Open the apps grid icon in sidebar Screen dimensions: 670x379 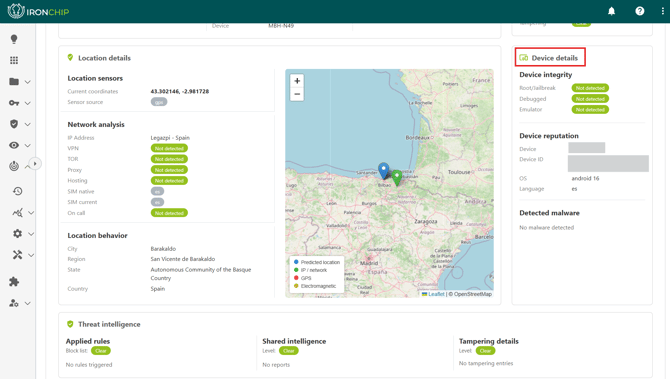click(14, 60)
